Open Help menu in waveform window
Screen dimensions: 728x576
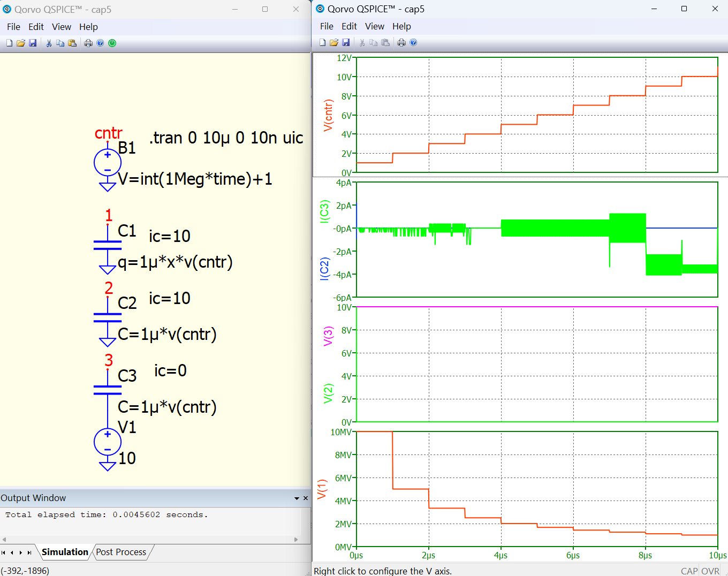pos(401,26)
